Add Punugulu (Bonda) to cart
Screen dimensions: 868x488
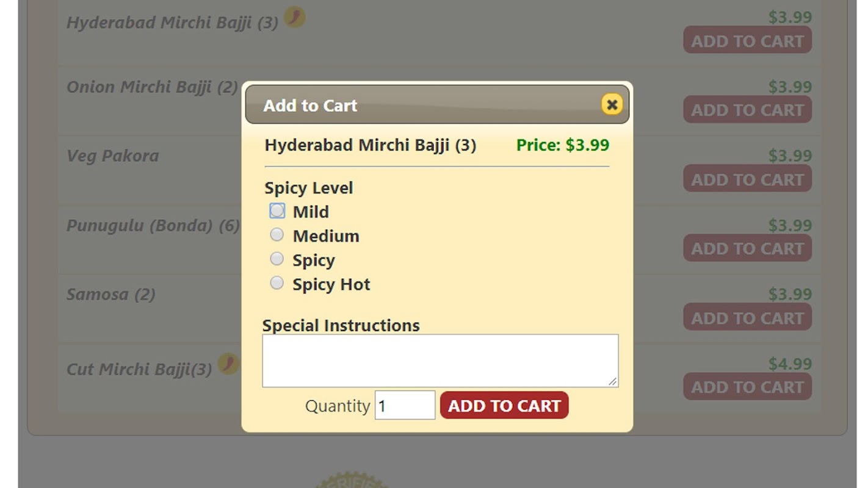pyautogui.click(x=747, y=249)
